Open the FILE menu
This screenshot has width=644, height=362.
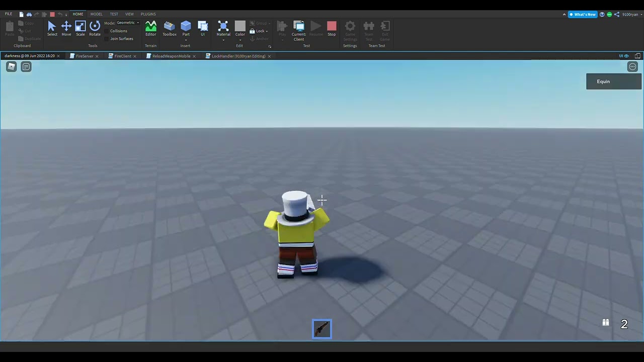pos(9,14)
